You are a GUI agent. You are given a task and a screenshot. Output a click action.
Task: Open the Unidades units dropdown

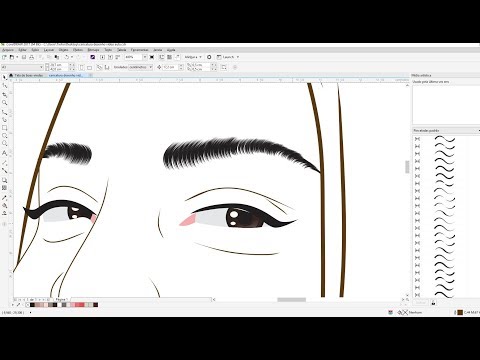coord(150,67)
